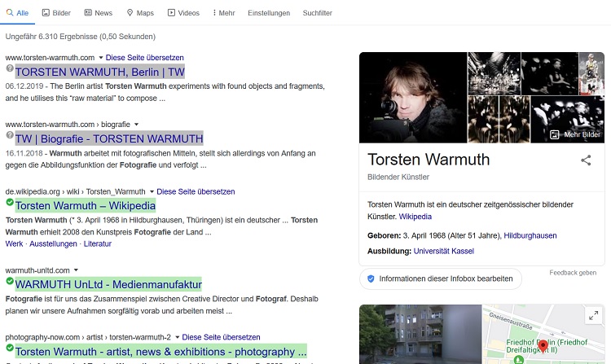This screenshot has width=611, height=364.
Task: Expand dropdown next to www.torsten-warmuth.com
Action: 100,58
